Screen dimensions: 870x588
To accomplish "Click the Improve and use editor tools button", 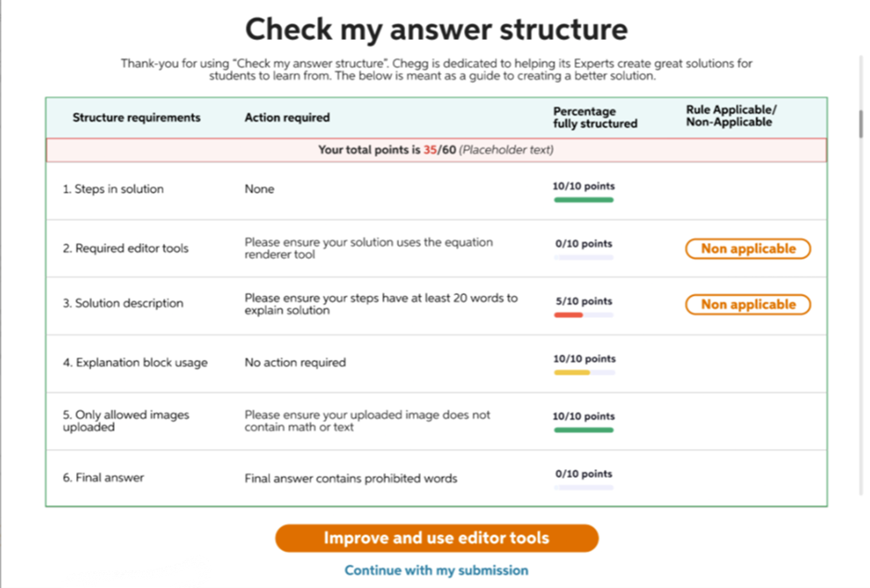I will [x=436, y=538].
